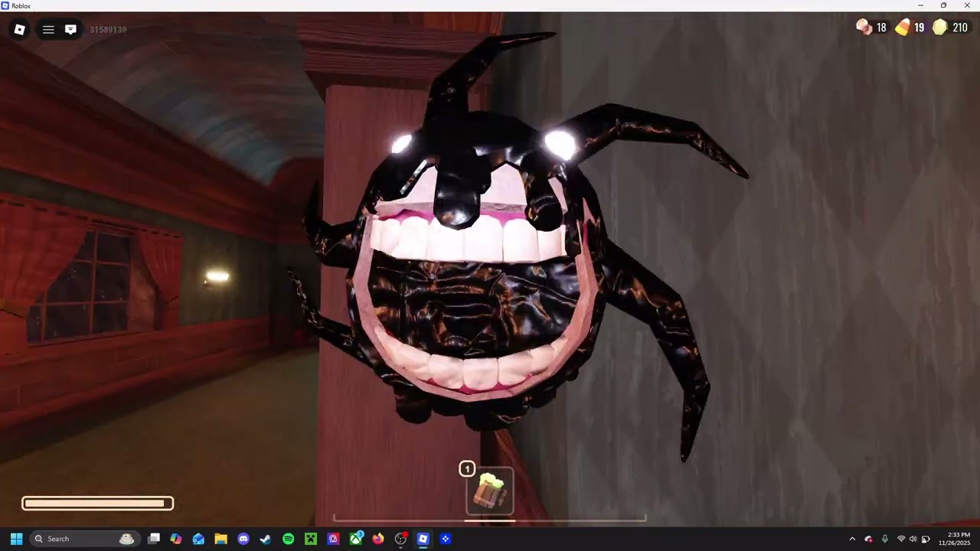Expand the hidden system tray icons
This screenshot has height=551, width=980.
[x=852, y=539]
